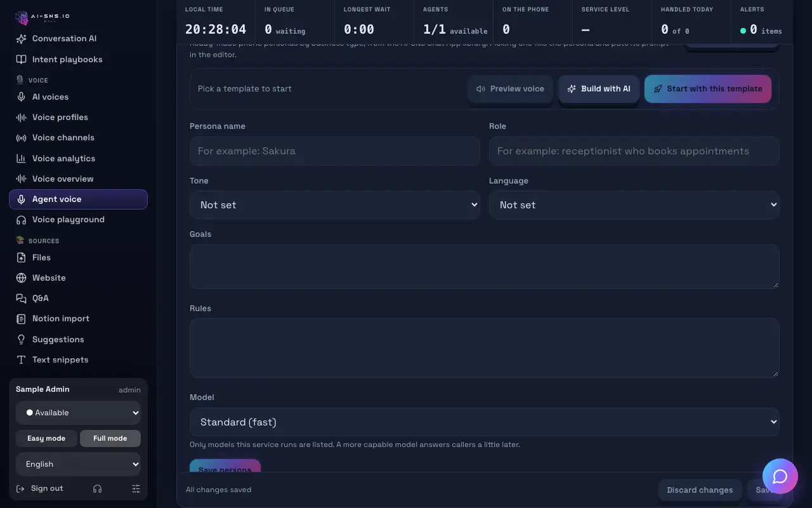
Task: Click the Voice analytics chart icon
Action: (21, 159)
